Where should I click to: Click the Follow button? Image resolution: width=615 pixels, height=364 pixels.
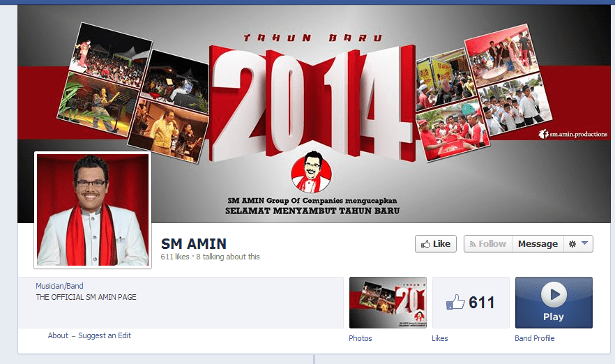(488, 243)
